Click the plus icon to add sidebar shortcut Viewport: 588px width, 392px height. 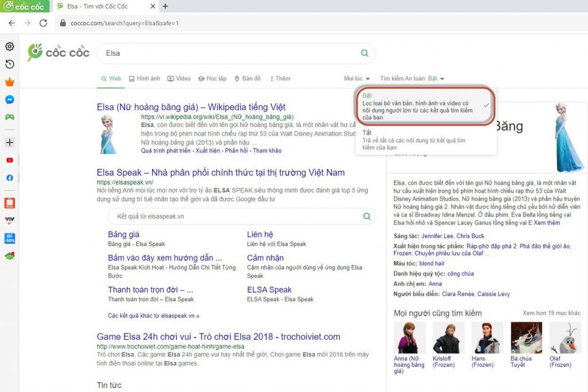(x=10, y=142)
